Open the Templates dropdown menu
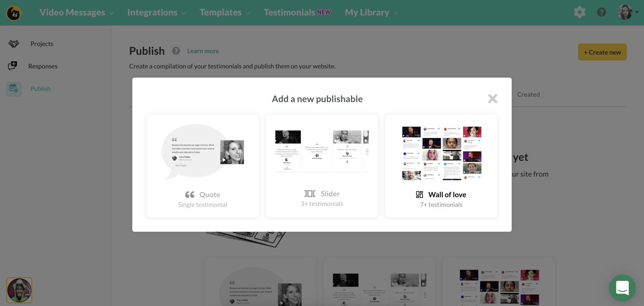This screenshot has height=306, width=644. [x=225, y=13]
